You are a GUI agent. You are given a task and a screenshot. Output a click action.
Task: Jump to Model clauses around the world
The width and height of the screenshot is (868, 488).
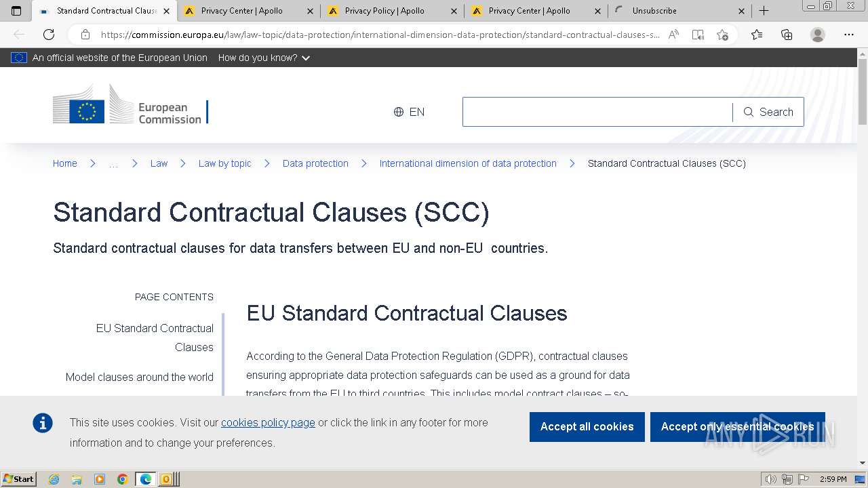point(140,377)
